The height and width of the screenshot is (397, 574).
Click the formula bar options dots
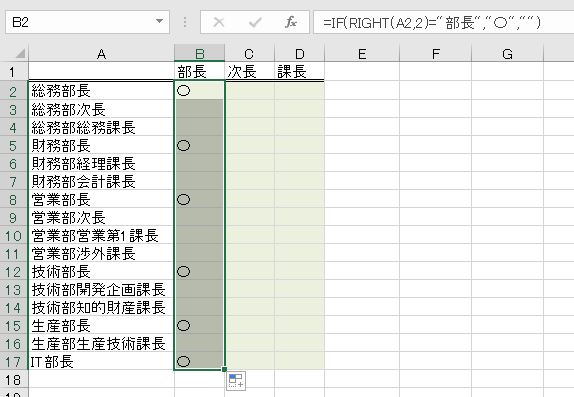click(185, 22)
